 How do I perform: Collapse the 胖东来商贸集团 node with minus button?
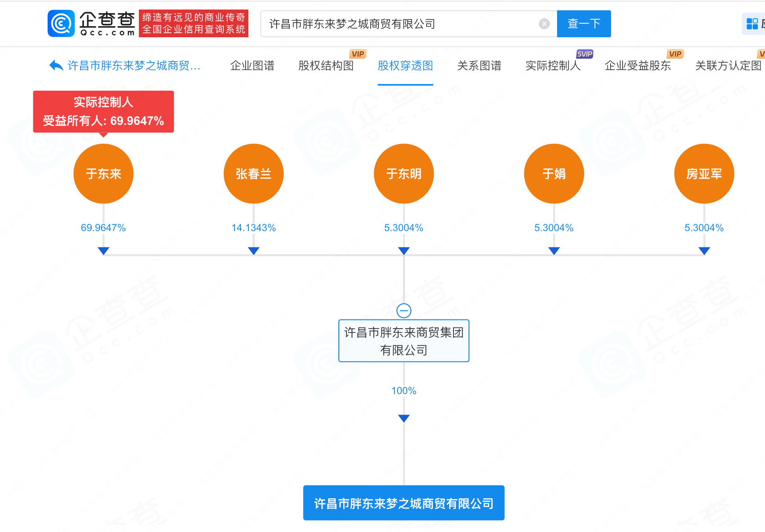[x=404, y=310]
